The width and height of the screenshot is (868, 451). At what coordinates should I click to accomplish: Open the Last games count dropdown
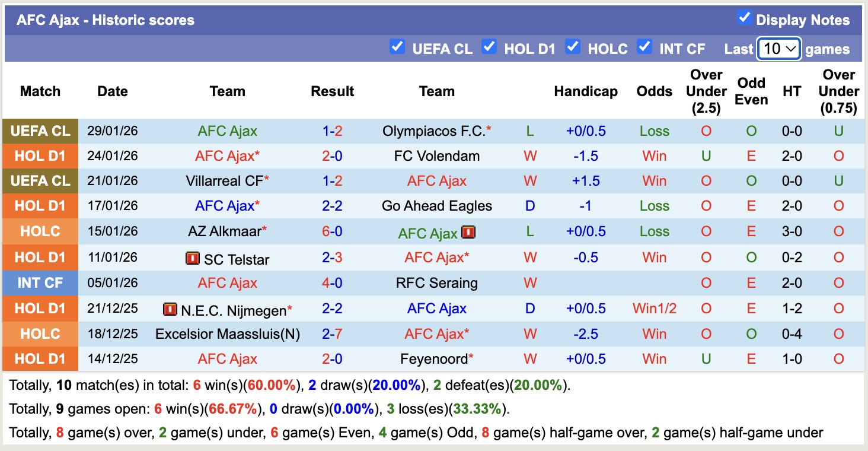(778, 49)
